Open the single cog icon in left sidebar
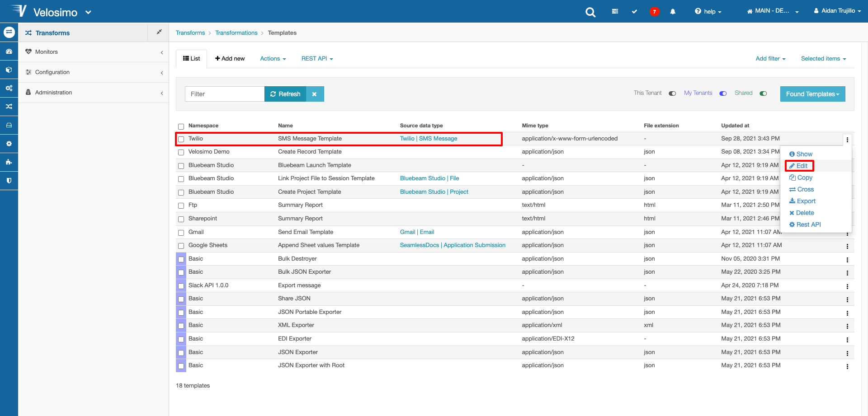This screenshot has height=416, width=868. tap(9, 144)
